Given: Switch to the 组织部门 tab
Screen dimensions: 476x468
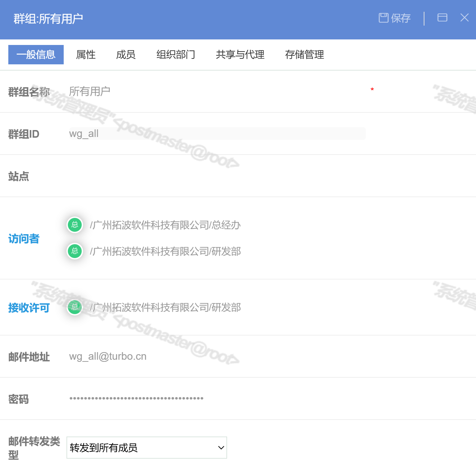Looking at the screenshot, I should pos(176,55).
